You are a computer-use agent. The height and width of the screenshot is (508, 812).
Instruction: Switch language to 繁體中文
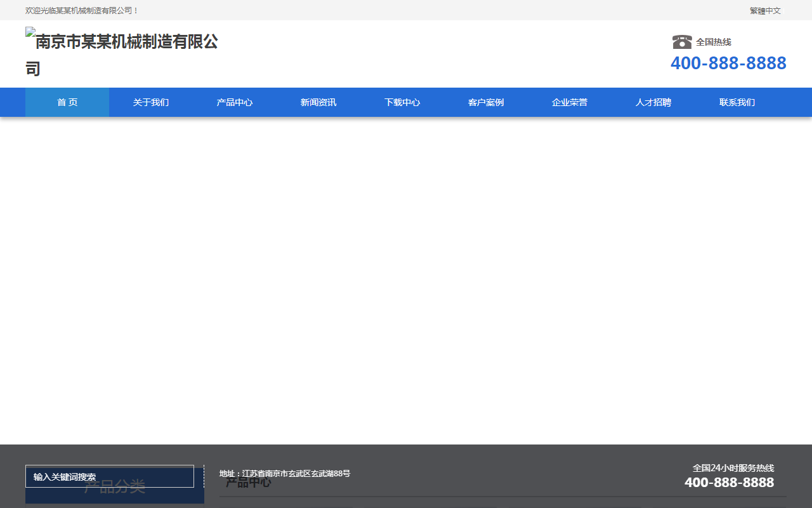[765, 11]
